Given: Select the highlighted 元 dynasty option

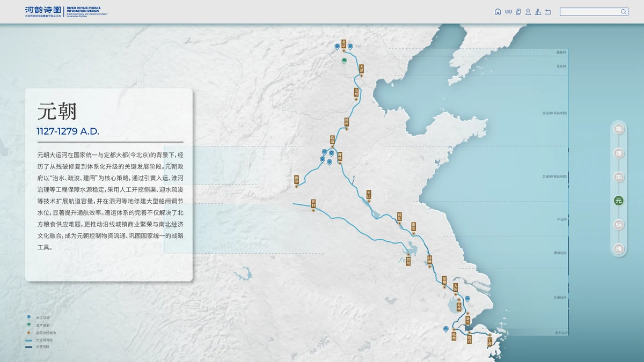Looking at the screenshot, I should (x=619, y=201).
